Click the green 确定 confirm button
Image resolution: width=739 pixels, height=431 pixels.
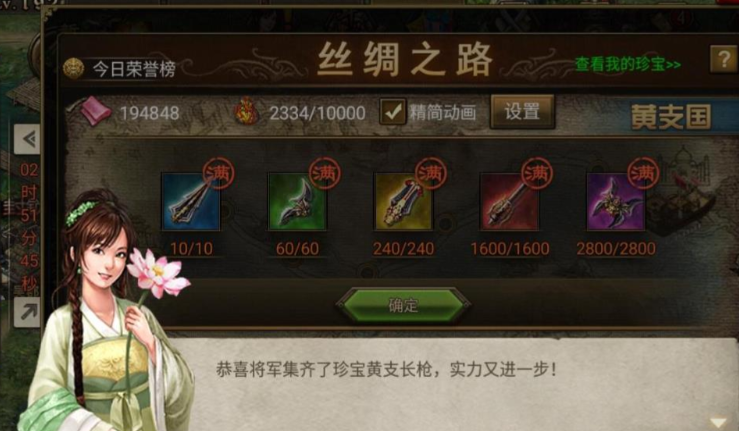point(403,305)
